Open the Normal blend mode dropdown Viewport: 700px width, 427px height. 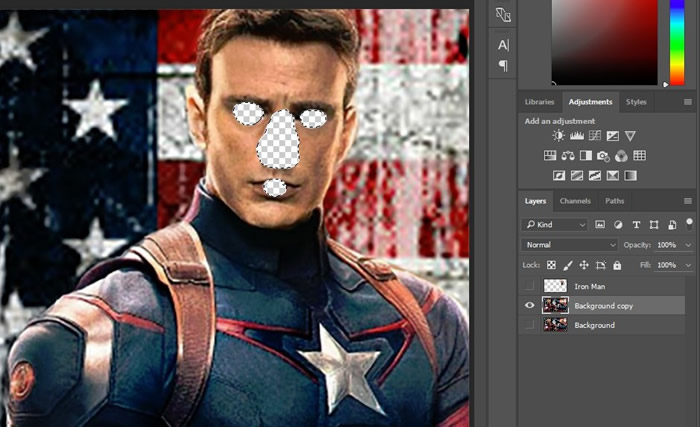coord(570,245)
